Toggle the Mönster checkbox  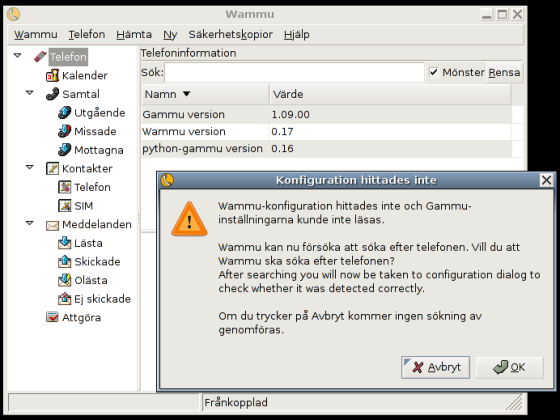(434, 72)
